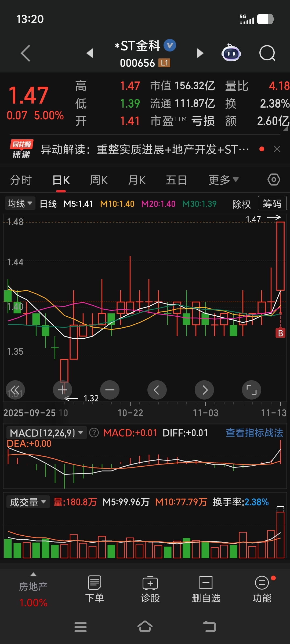Tap stock code 000656
Viewport: 290px width, 644px height.
tap(137, 63)
